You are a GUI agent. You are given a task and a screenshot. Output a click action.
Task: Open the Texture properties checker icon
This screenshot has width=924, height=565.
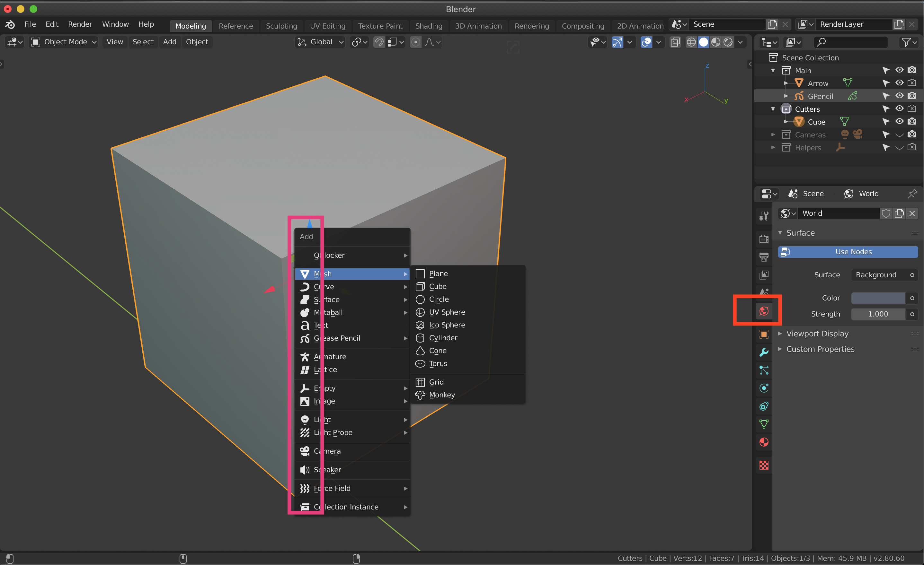point(763,465)
